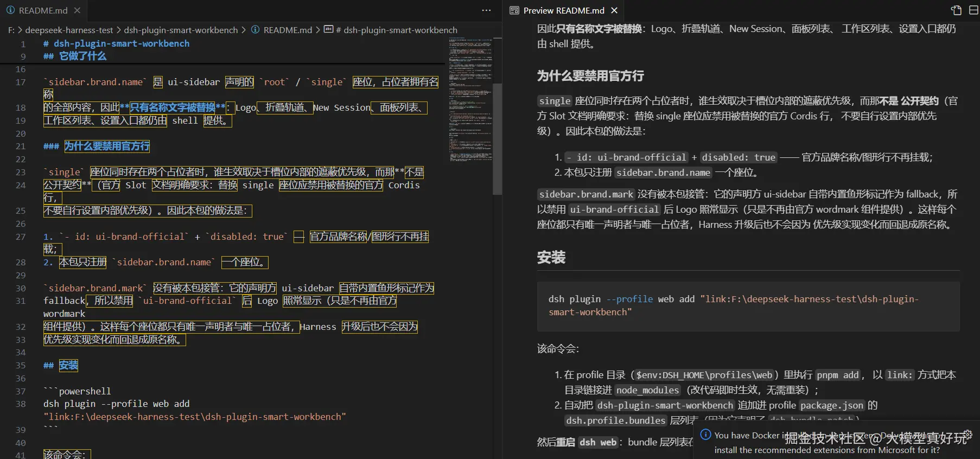Click the README.md tab's info file icon
This screenshot has height=459, width=980.
click(10, 10)
